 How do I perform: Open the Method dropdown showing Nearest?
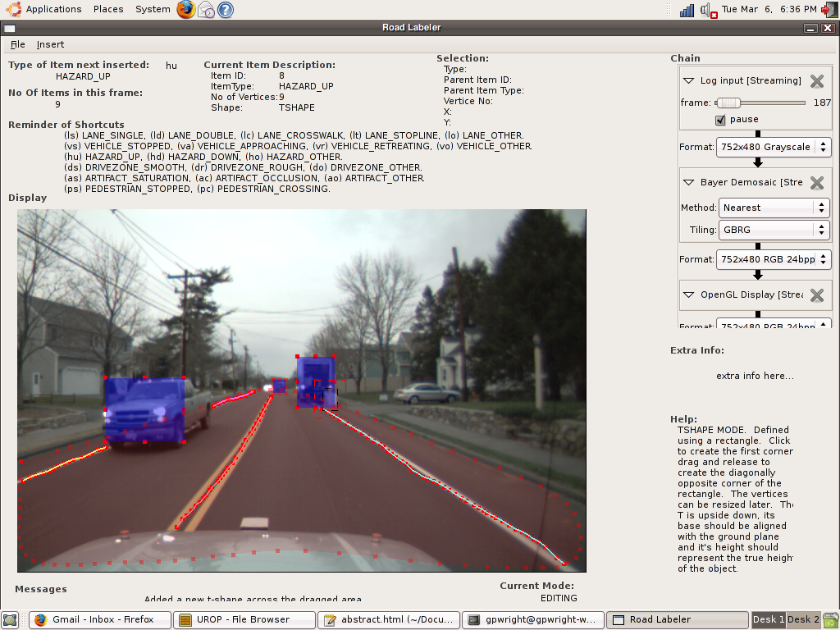[x=774, y=208]
